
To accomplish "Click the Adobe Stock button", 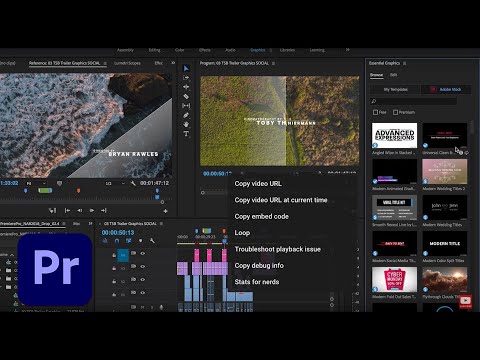I will tap(446, 89).
